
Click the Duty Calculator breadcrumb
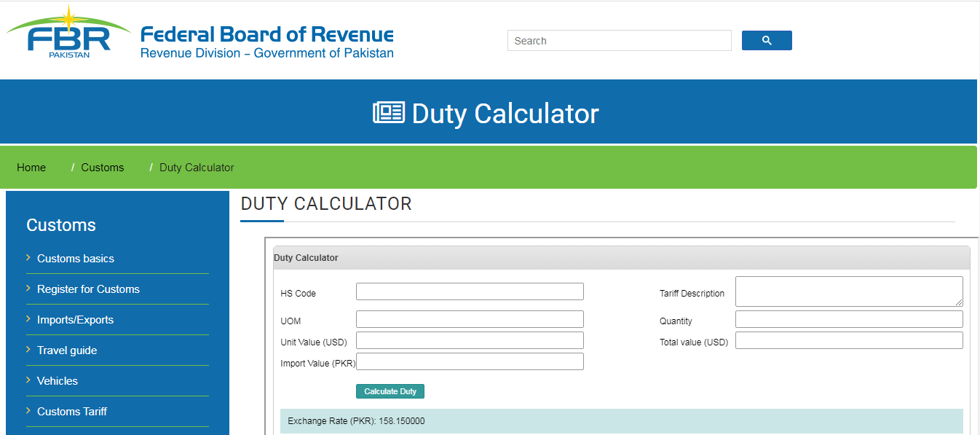tap(197, 168)
